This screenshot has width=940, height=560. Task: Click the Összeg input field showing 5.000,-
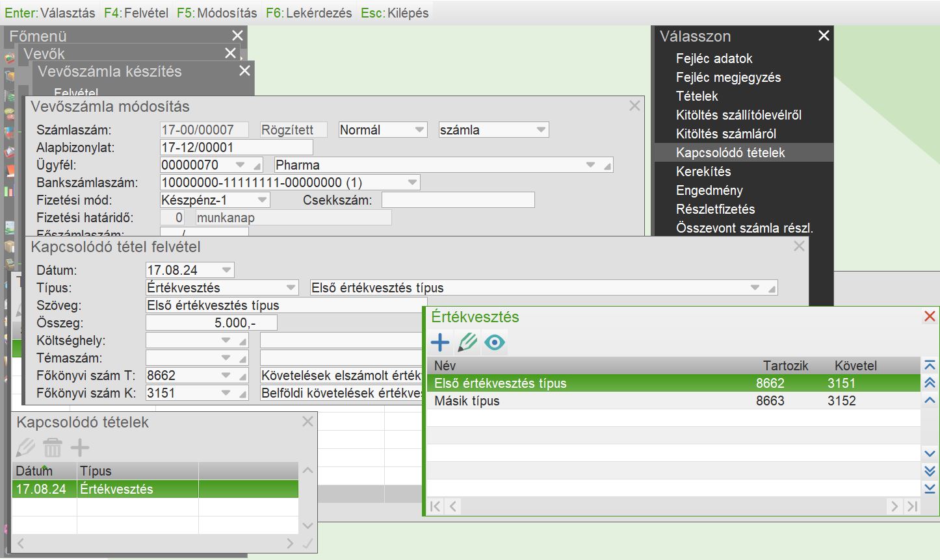click(211, 323)
